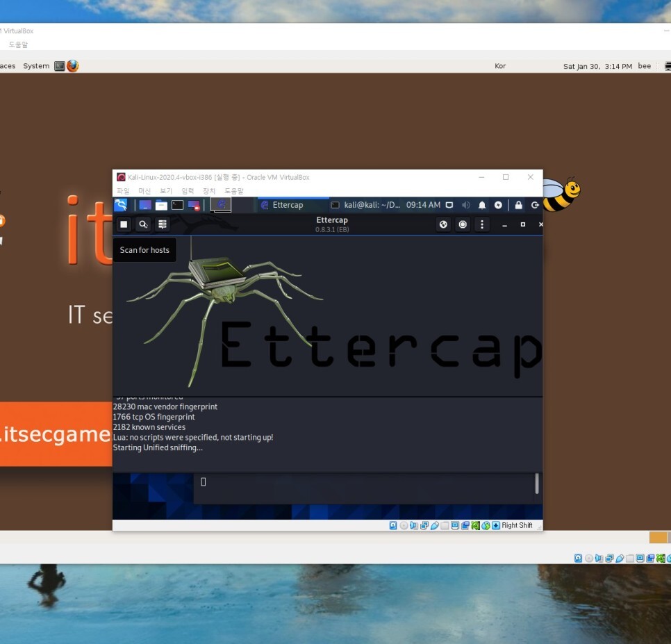This screenshot has width=671, height=644.
Task: Click the Scan for hosts magnifier icon
Action: [x=143, y=224]
